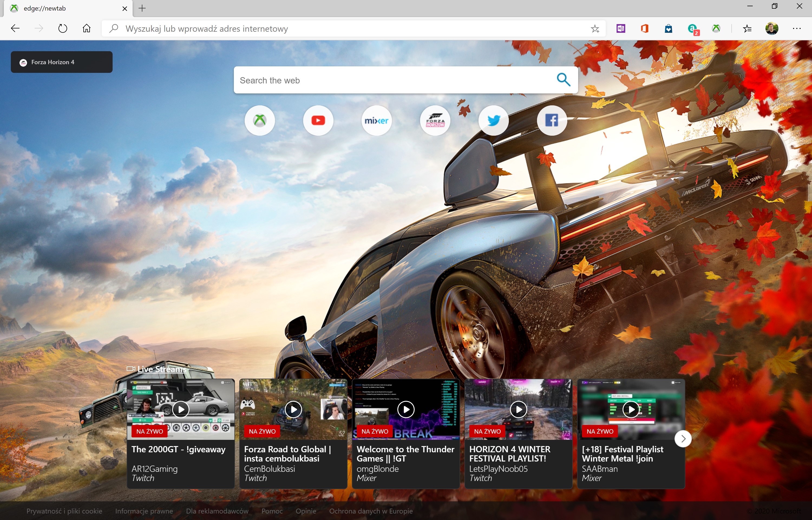Click the omgBlonde channel name
Image resolution: width=812 pixels, height=520 pixels.
point(378,469)
